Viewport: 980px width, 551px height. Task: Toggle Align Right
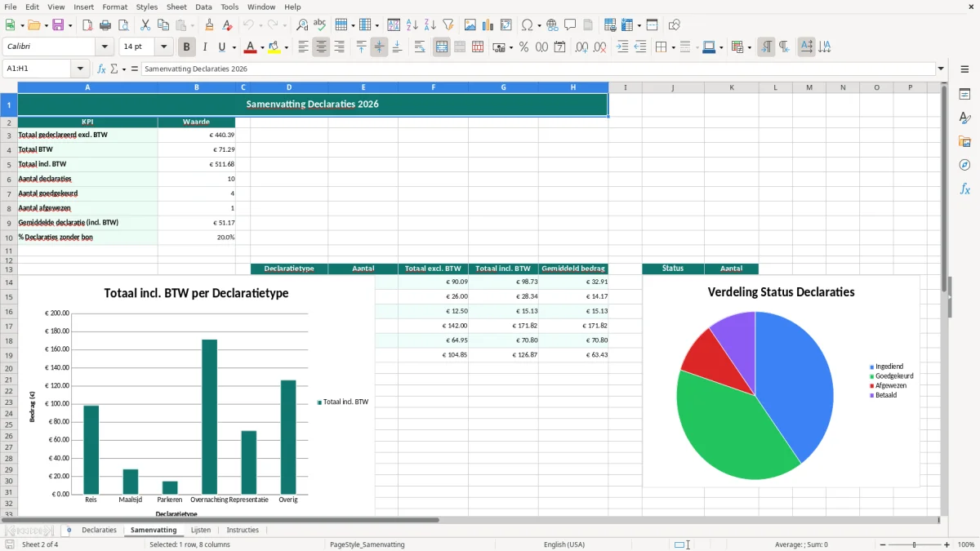click(x=339, y=47)
